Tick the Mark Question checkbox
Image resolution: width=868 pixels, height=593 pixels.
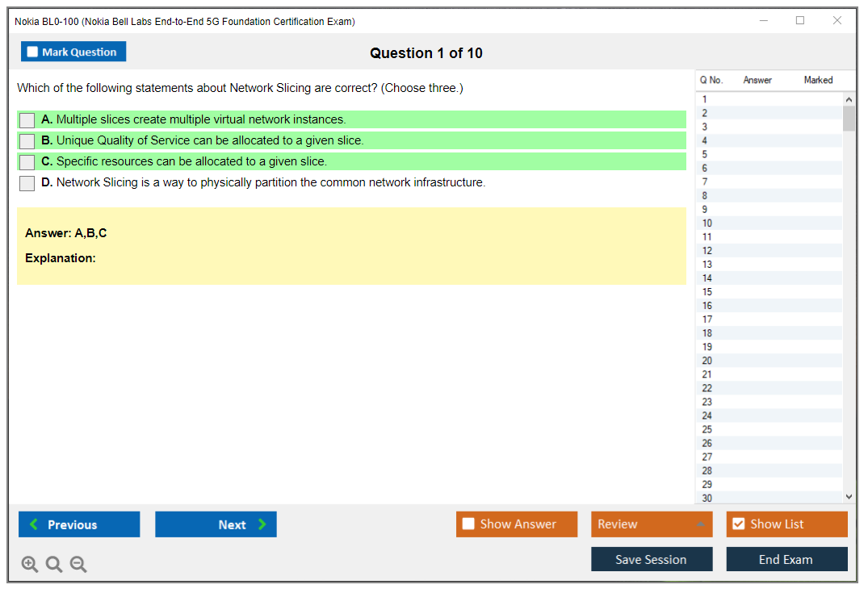tap(33, 52)
